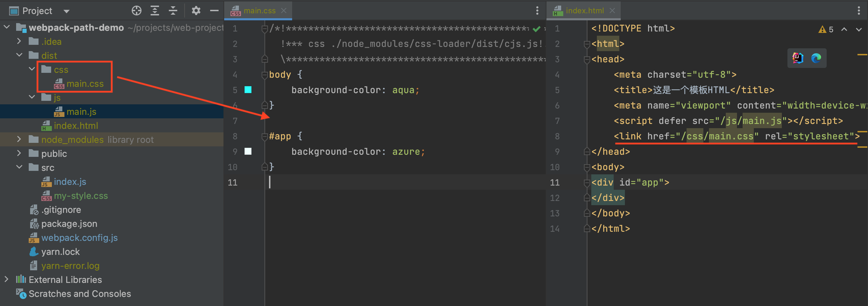
Task: Fold the body rule in main.css
Action: coord(265,75)
